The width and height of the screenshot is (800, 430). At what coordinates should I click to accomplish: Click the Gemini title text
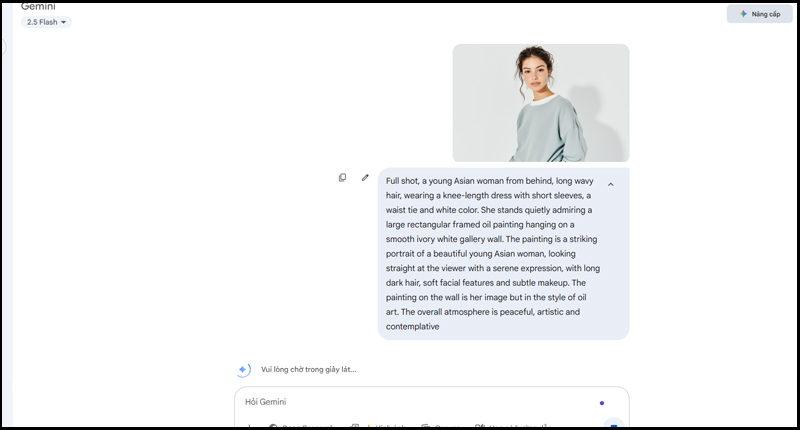click(x=38, y=6)
